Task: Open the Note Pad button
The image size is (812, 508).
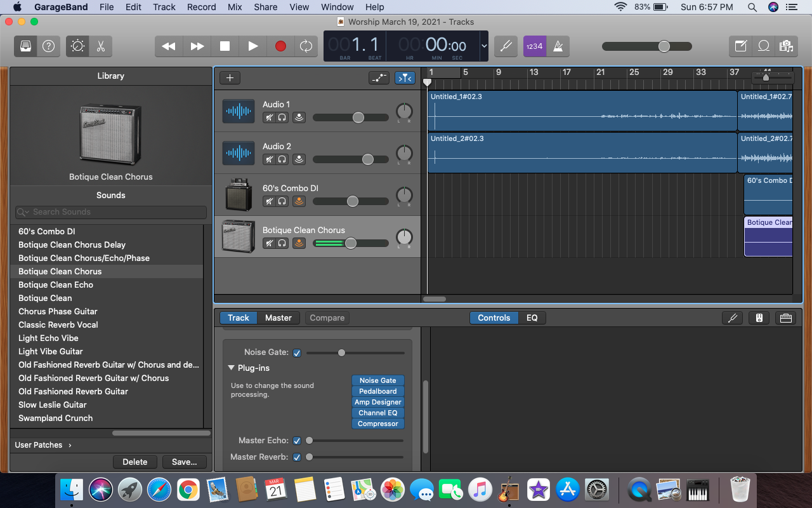Action: tap(740, 46)
